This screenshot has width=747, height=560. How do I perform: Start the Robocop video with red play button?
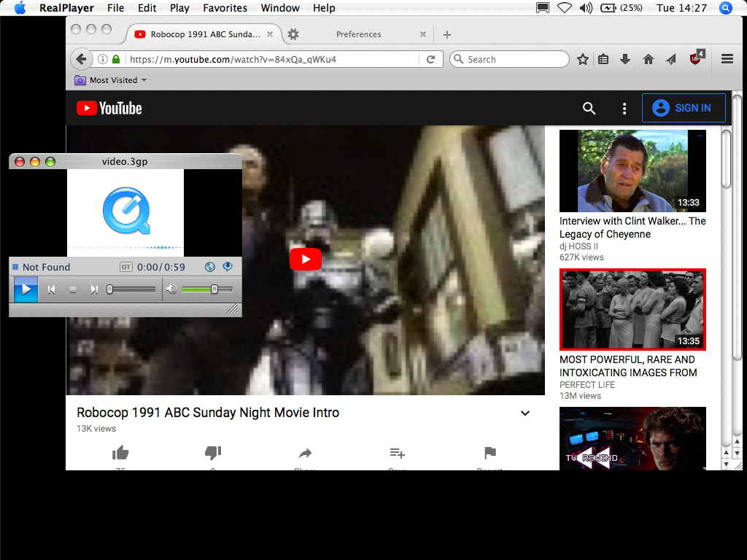(x=306, y=260)
